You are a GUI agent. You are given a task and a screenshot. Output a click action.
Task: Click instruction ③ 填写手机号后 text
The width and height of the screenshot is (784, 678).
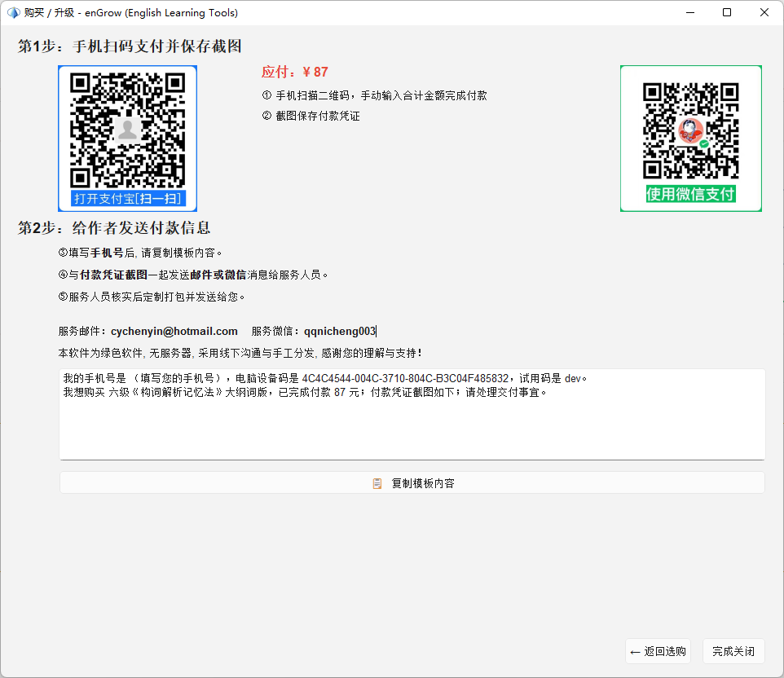140,253
